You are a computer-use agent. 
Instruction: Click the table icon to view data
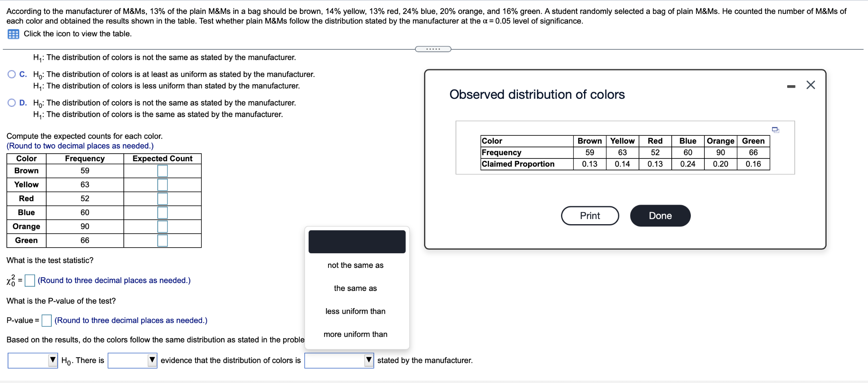(14, 34)
